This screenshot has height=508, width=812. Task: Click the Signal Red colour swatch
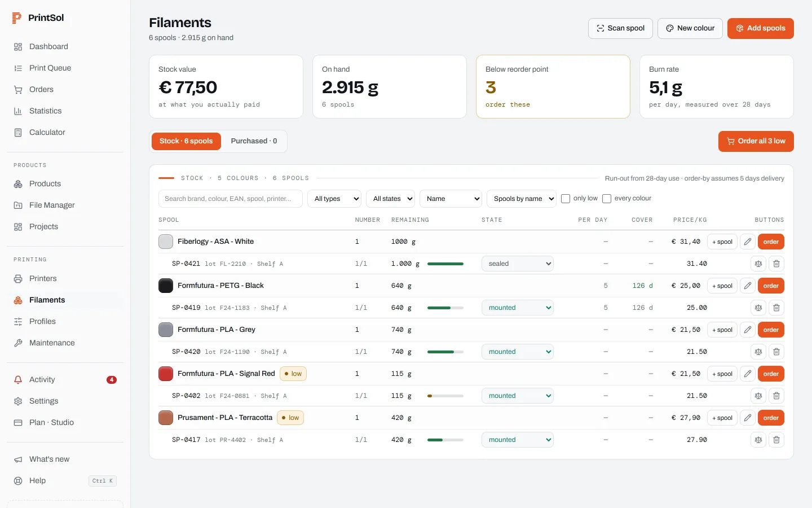pos(166,374)
